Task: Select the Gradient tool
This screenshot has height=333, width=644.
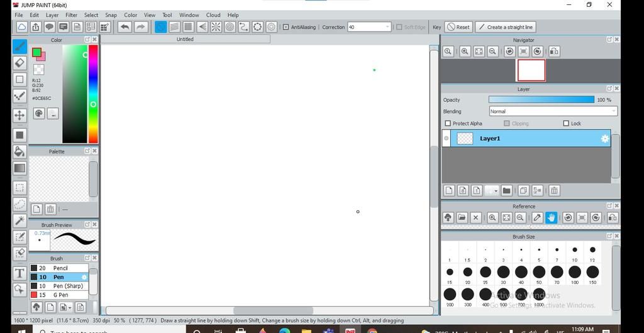Action: (x=19, y=168)
